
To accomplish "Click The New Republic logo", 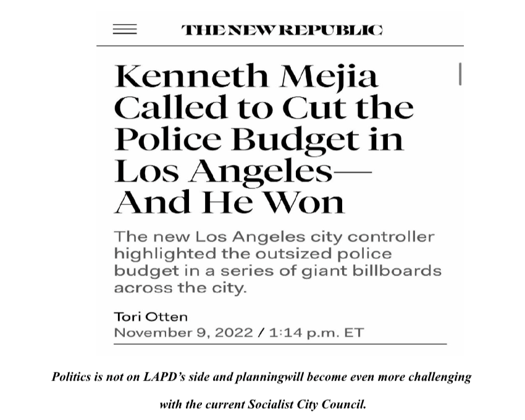I will point(282,30).
